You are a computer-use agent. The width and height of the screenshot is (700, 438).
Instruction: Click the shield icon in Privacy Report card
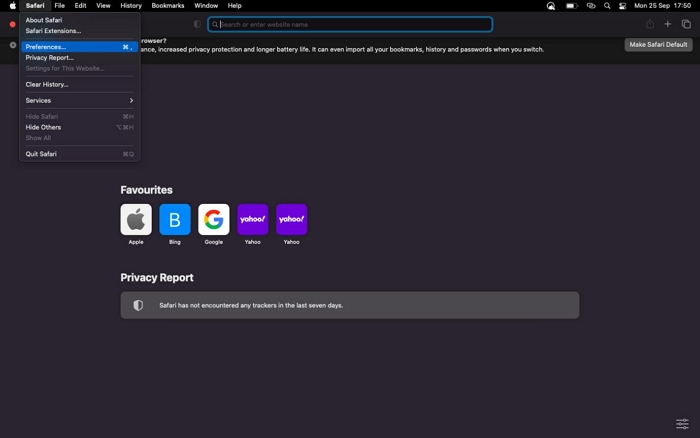point(138,305)
